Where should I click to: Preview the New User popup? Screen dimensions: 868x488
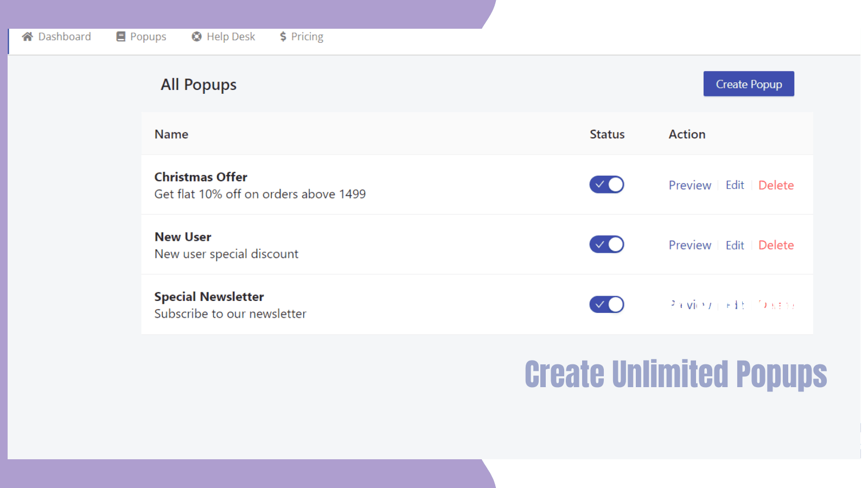690,245
